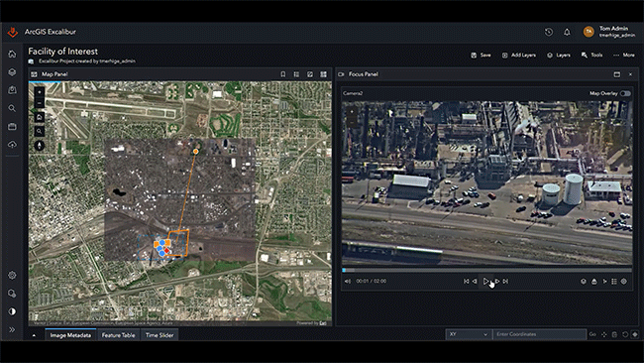Screen dimensions: 644x363
Task: Open the layers stack icon in sidebar
Action: click(x=12, y=72)
